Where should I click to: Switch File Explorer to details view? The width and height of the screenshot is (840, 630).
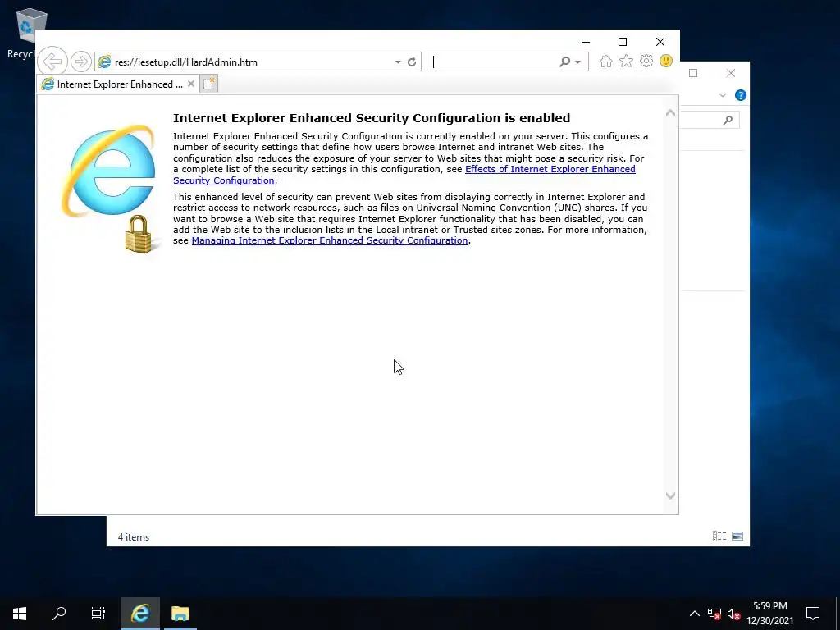click(719, 536)
